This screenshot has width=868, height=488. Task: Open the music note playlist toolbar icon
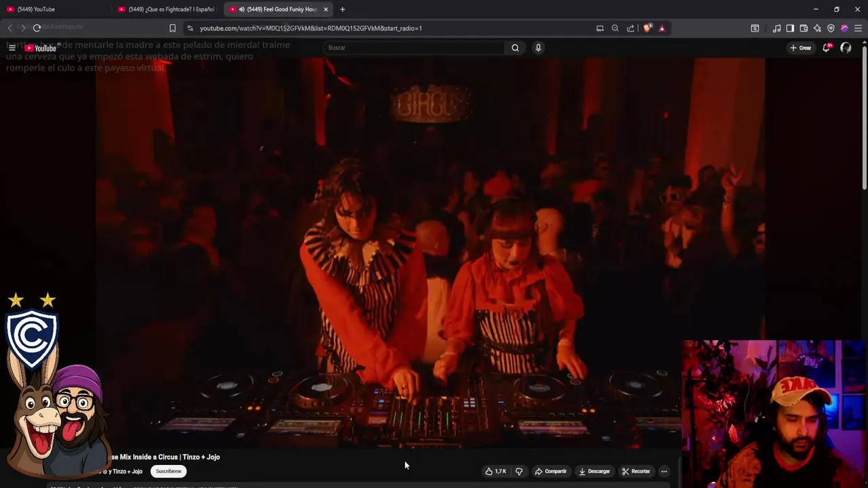[776, 28]
